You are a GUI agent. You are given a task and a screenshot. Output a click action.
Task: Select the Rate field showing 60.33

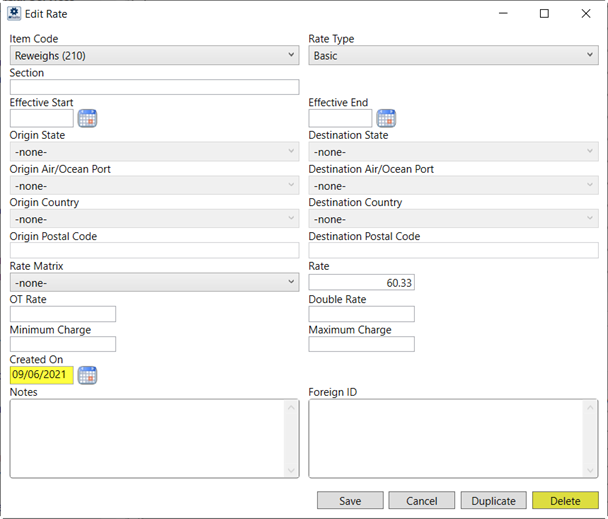tap(361, 282)
